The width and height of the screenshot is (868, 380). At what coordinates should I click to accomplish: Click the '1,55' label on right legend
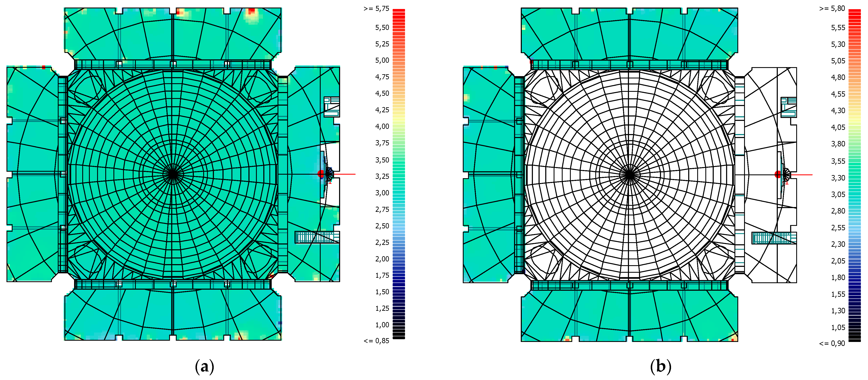[x=838, y=294]
